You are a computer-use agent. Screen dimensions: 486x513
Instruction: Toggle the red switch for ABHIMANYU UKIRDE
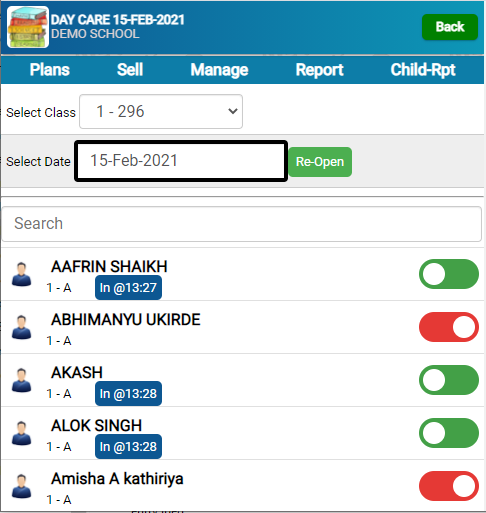pos(449,327)
